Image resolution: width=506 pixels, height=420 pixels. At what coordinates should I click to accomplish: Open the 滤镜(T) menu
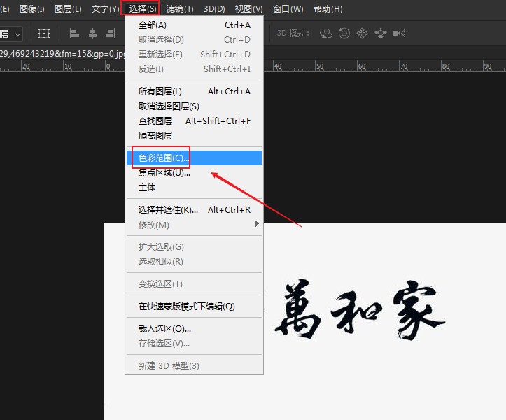pyautogui.click(x=180, y=8)
